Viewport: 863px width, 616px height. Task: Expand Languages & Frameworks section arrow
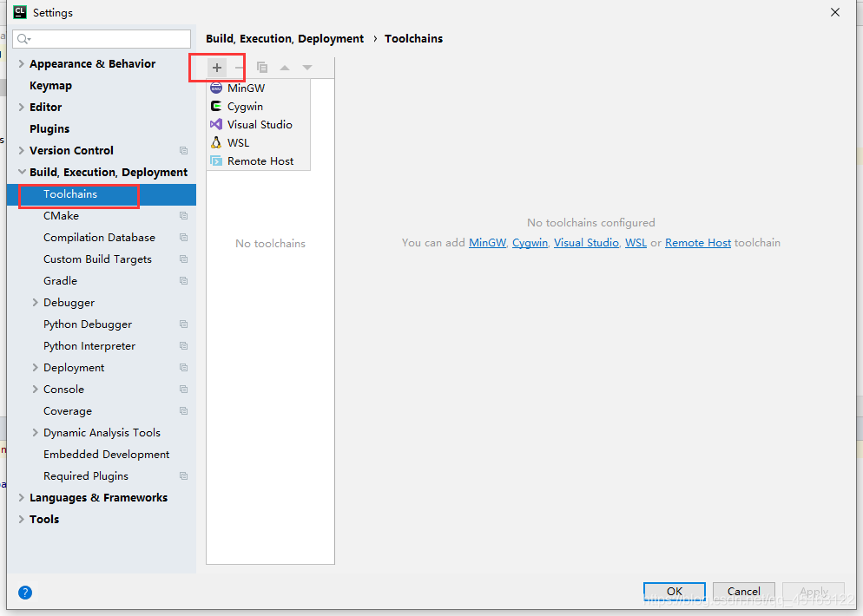(21, 498)
